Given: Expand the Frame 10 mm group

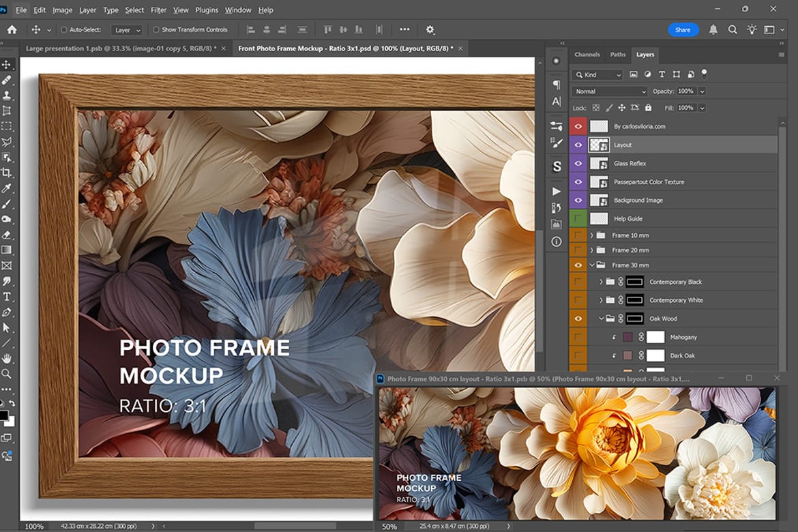Looking at the screenshot, I should (x=591, y=235).
